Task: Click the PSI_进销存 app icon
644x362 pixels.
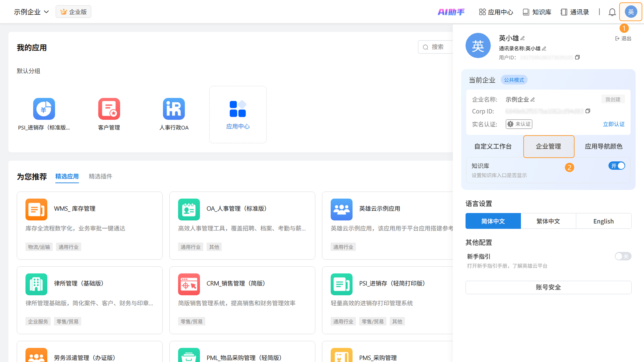Action: pos(44,109)
